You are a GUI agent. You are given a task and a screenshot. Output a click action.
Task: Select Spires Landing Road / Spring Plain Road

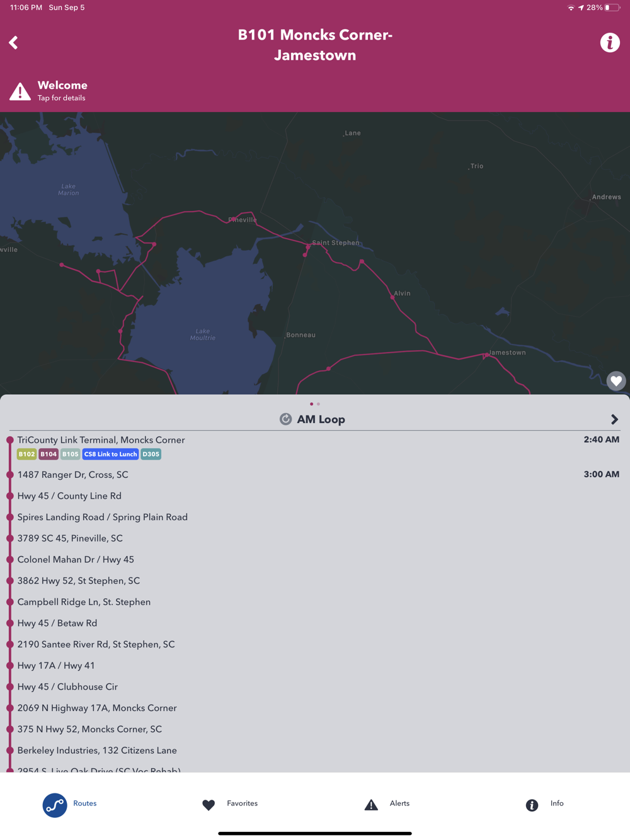(x=102, y=517)
